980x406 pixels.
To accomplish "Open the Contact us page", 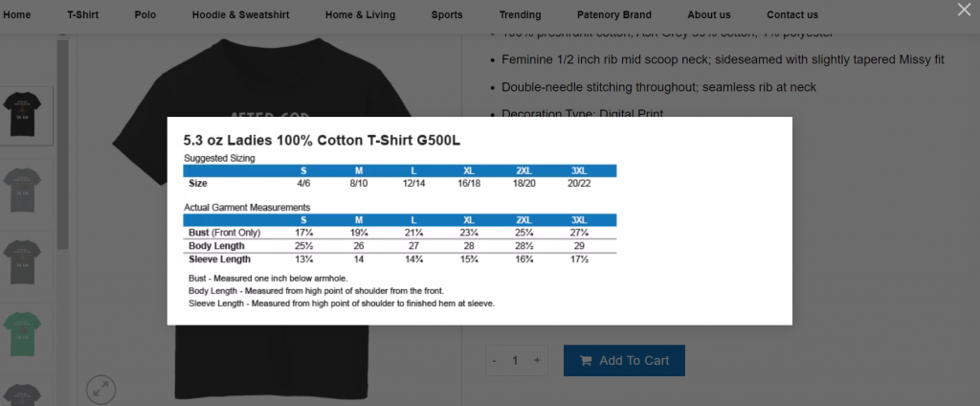I will tap(791, 15).
